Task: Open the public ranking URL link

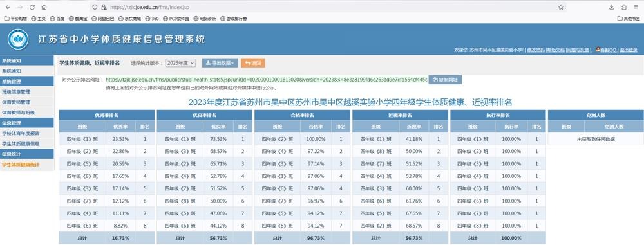Action: [x=267, y=80]
